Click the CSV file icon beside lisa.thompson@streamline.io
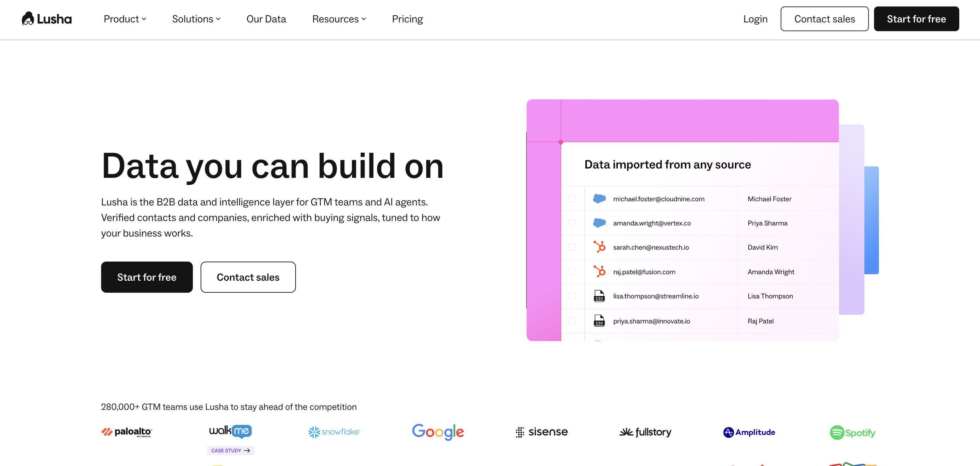Image resolution: width=980 pixels, height=466 pixels. point(599,296)
